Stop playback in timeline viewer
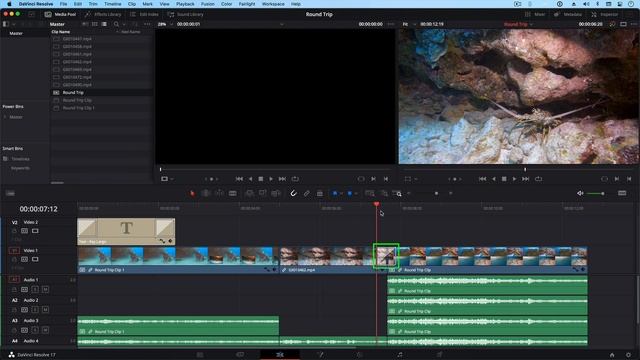The height and width of the screenshot is (360, 640). click(504, 179)
